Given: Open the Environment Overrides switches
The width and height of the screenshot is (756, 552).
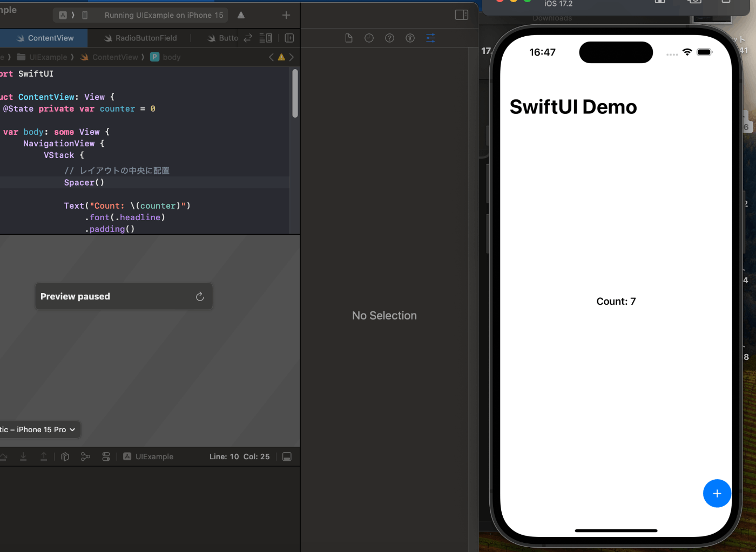Looking at the screenshot, I should pos(106,456).
